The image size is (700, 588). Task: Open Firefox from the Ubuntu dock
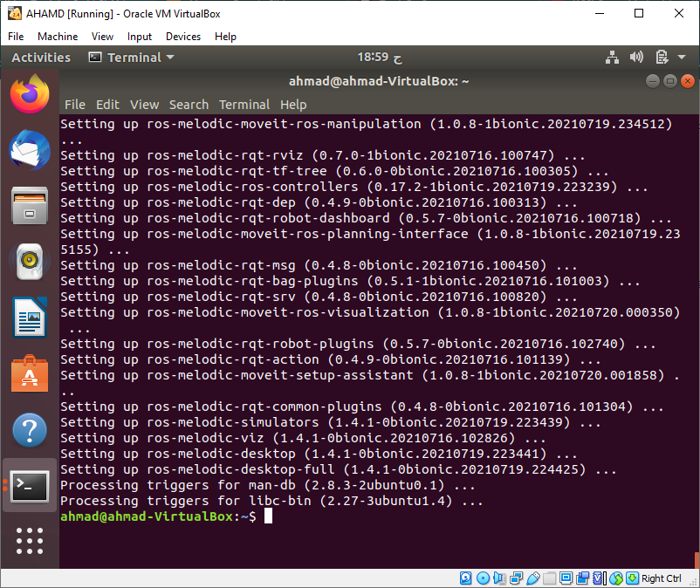[x=30, y=93]
